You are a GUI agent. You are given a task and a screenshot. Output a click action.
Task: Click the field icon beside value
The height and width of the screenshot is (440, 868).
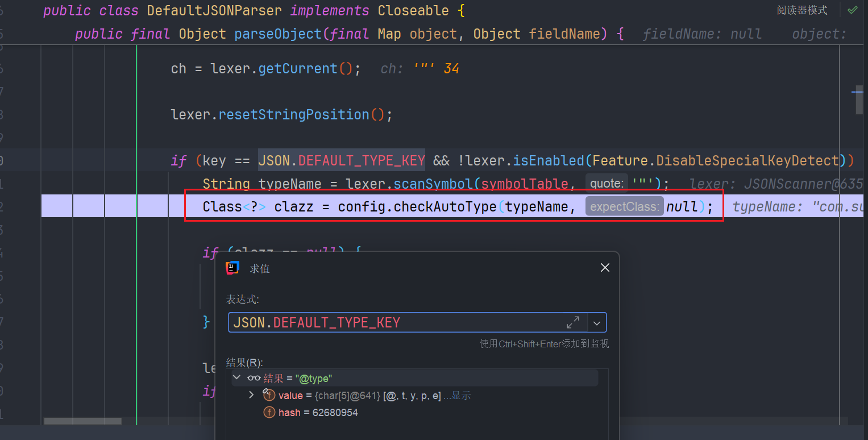[x=269, y=395]
